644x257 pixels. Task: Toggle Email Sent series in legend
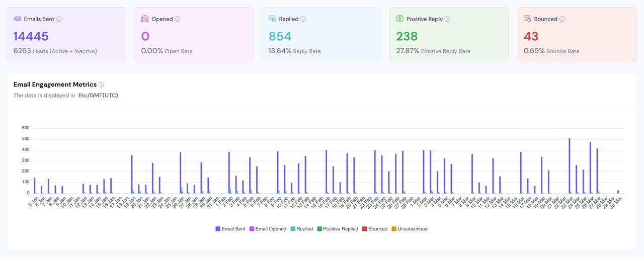pyautogui.click(x=230, y=229)
